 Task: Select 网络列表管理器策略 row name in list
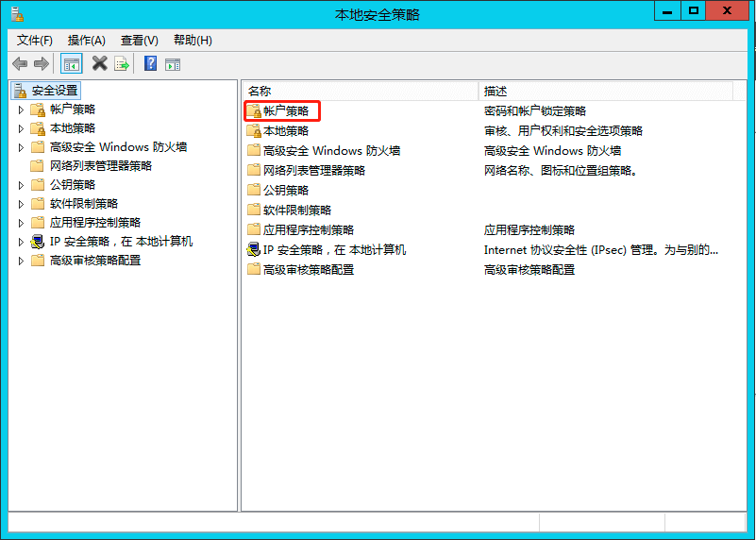314,171
